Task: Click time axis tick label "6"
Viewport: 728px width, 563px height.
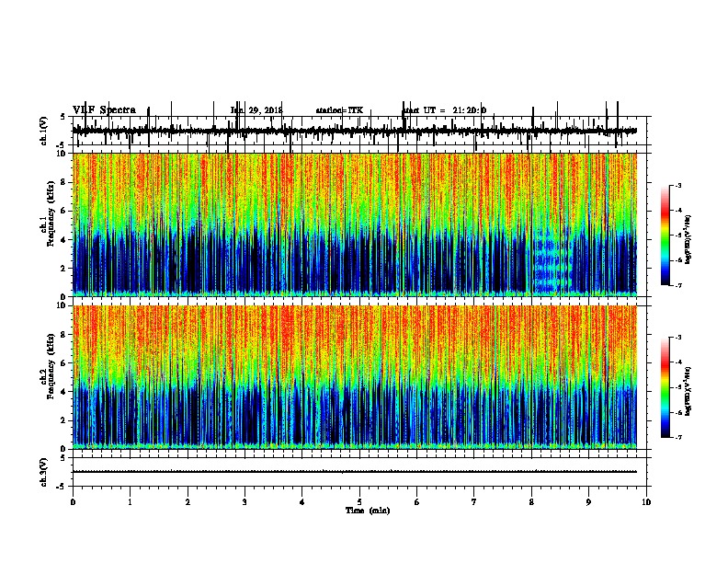Action: pyautogui.click(x=417, y=501)
